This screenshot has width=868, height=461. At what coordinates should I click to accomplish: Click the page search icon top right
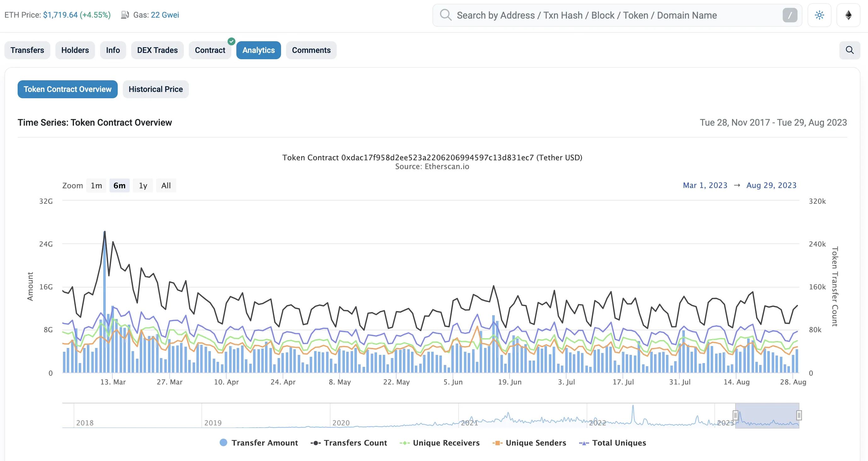[x=850, y=50]
